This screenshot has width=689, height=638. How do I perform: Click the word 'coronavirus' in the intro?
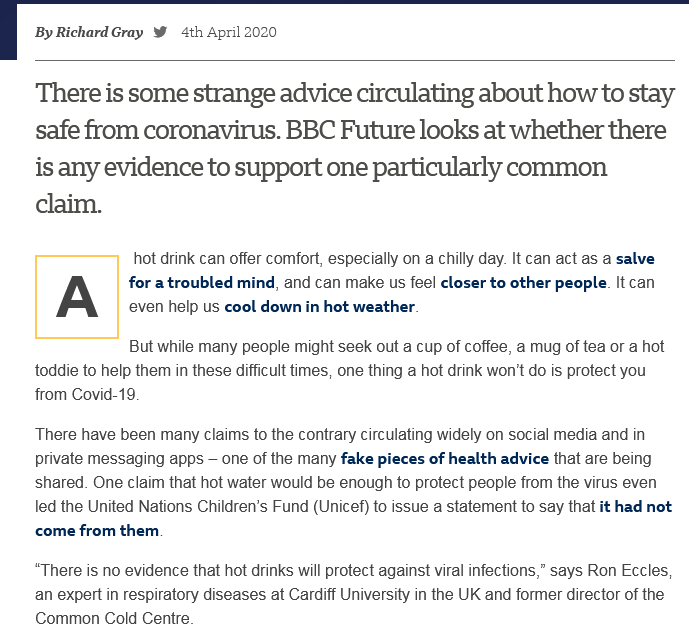point(212,130)
